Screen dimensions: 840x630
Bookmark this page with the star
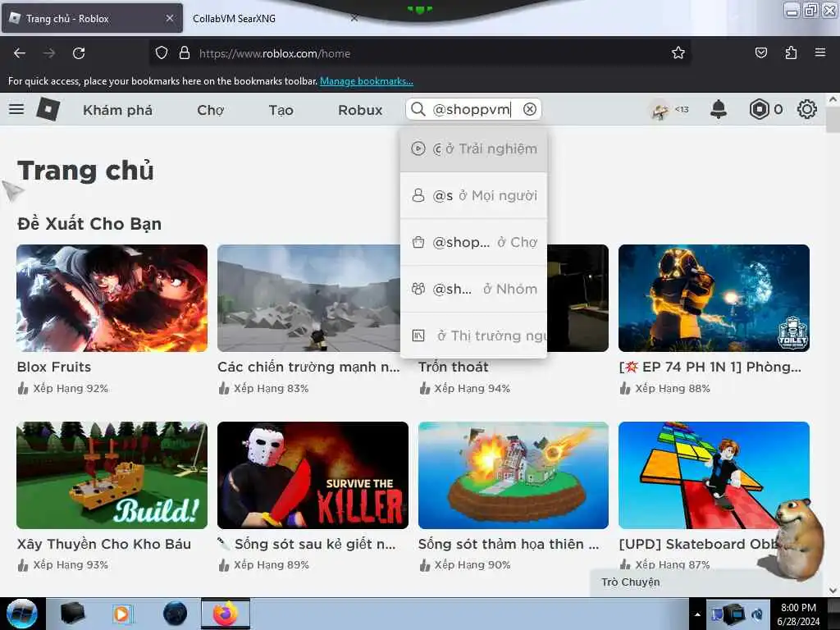[678, 52]
